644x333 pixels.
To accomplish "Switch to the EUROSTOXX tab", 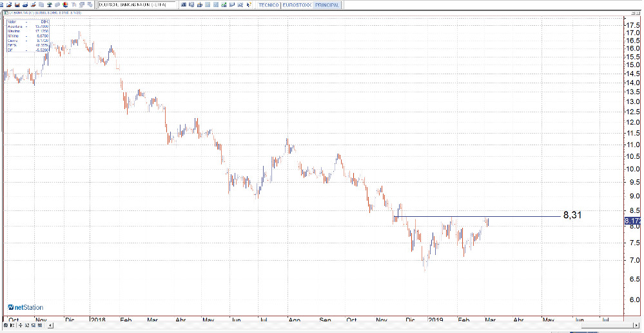I will tap(297, 5).
